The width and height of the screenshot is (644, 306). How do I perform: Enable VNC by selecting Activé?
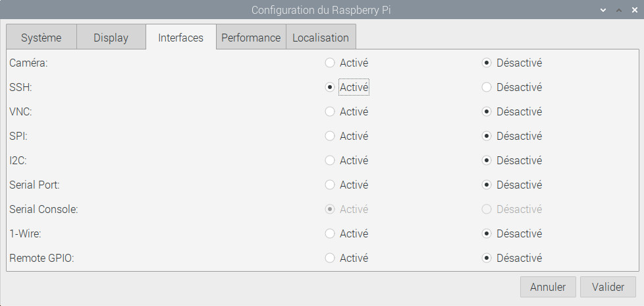(330, 111)
